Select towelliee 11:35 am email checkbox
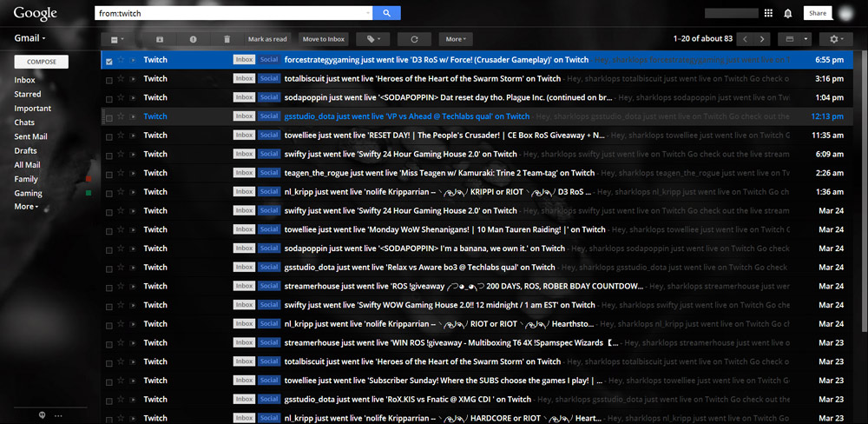This screenshot has height=424, width=868. click(x=109, y=136)
